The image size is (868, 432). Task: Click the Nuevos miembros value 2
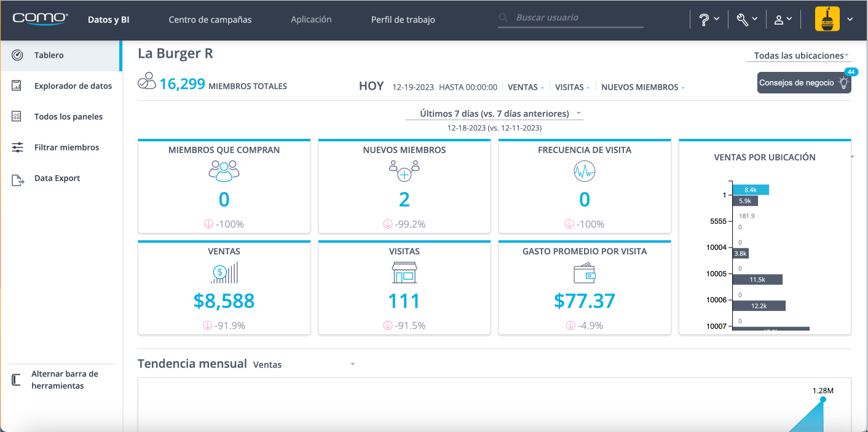pos(404,200)
